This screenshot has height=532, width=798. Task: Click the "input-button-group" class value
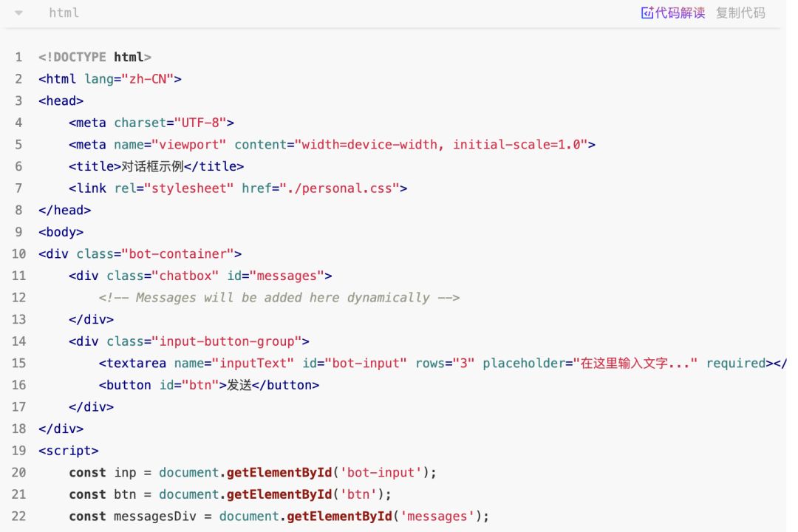(x=227, y=341)
